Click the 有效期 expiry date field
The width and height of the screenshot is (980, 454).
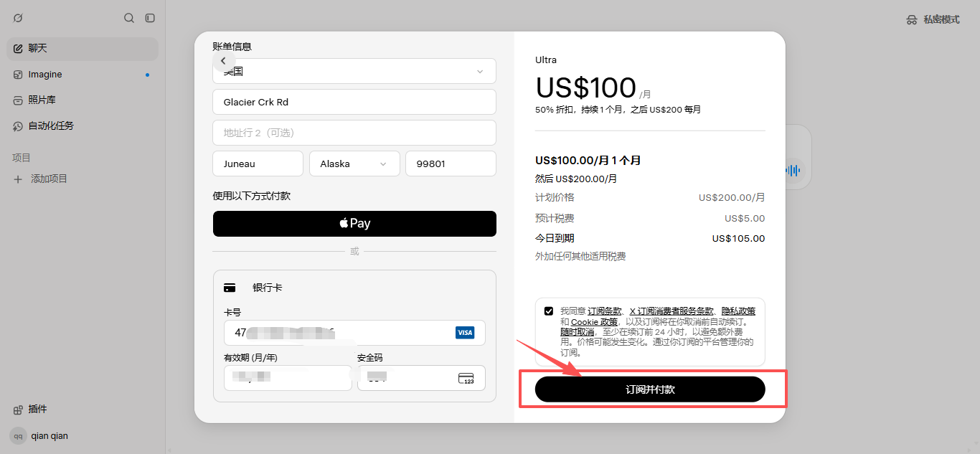(x=288, y=378)
